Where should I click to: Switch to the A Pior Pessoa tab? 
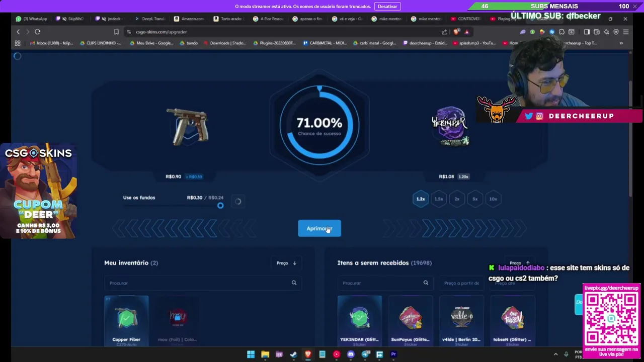268,19
